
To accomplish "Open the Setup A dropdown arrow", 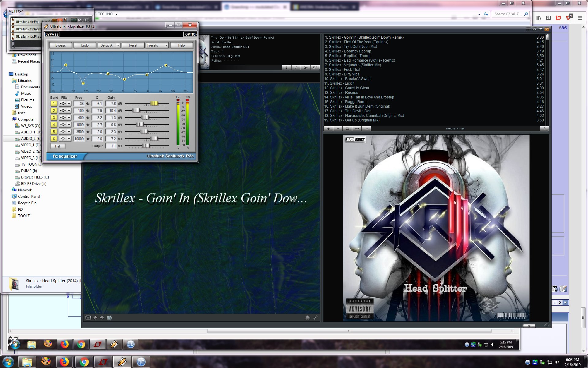I will [x=118, y=45].
